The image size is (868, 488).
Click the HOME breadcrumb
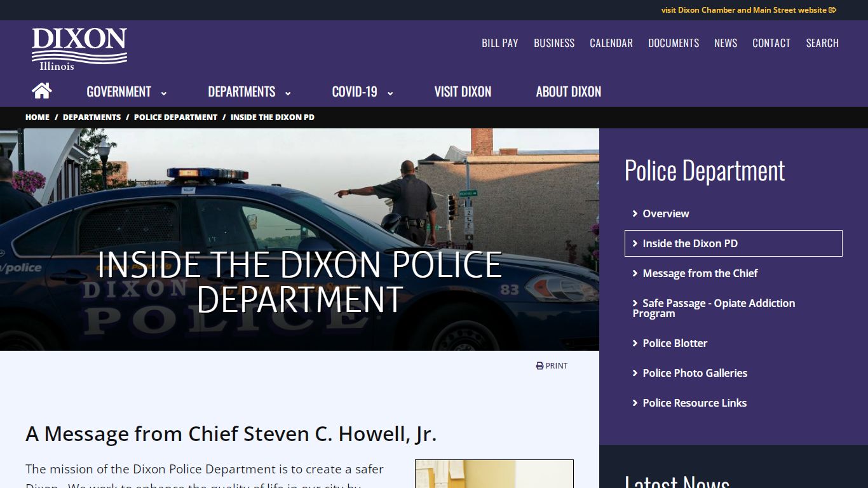(x=37, y=118)
